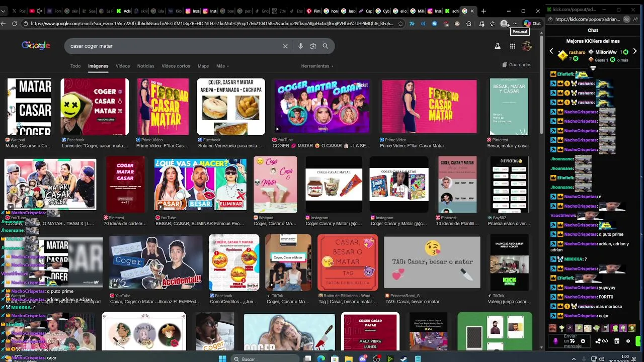
Task: Switch to the Maps results tab
Action: tap(203, 66)
